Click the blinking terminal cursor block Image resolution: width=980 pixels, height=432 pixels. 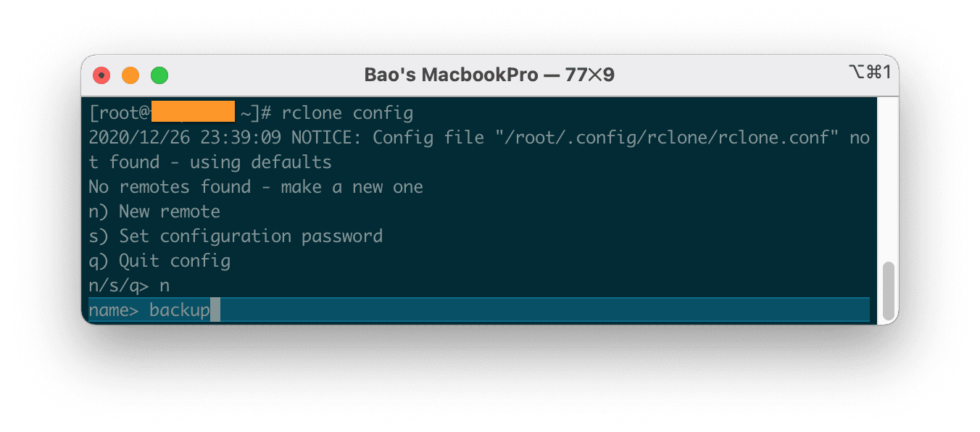point(215,310)
